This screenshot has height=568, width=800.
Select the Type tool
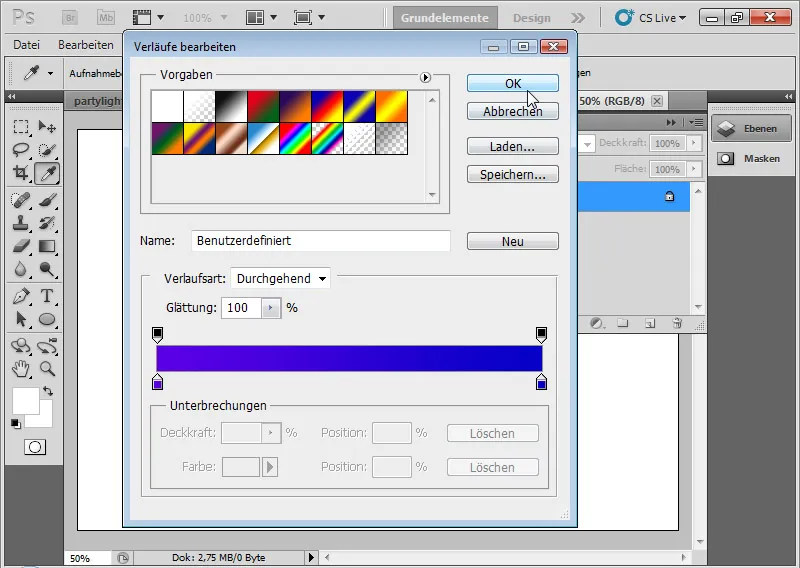pyautogui.click(x=47, y=296)
